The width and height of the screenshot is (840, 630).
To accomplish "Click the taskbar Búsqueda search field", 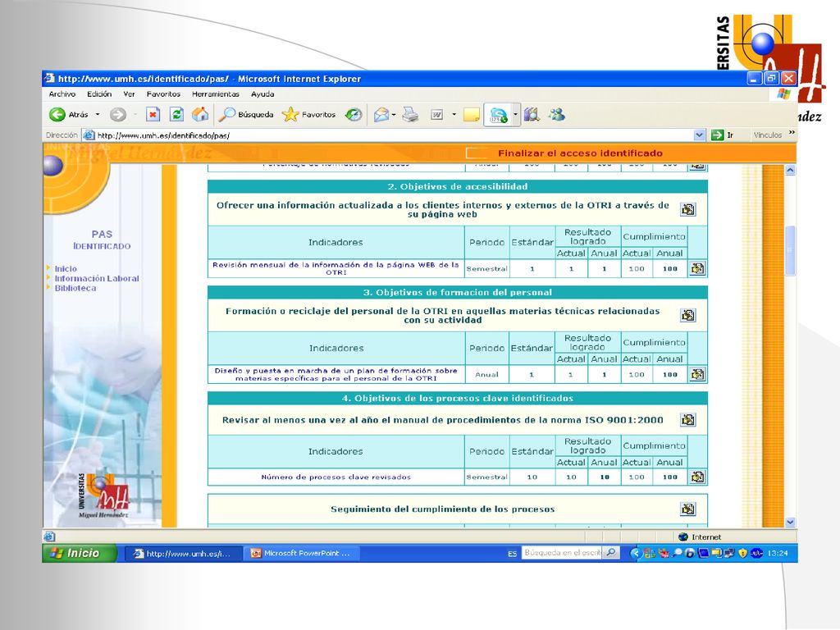I will (563, 552).
